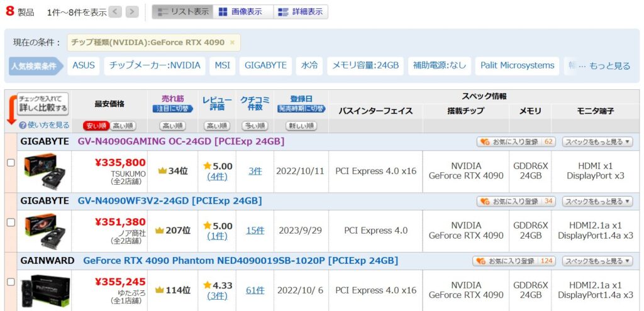
Task: Check GV-N4090GAMING OC-24GD compare checkbox
Action: pos(11,163)
